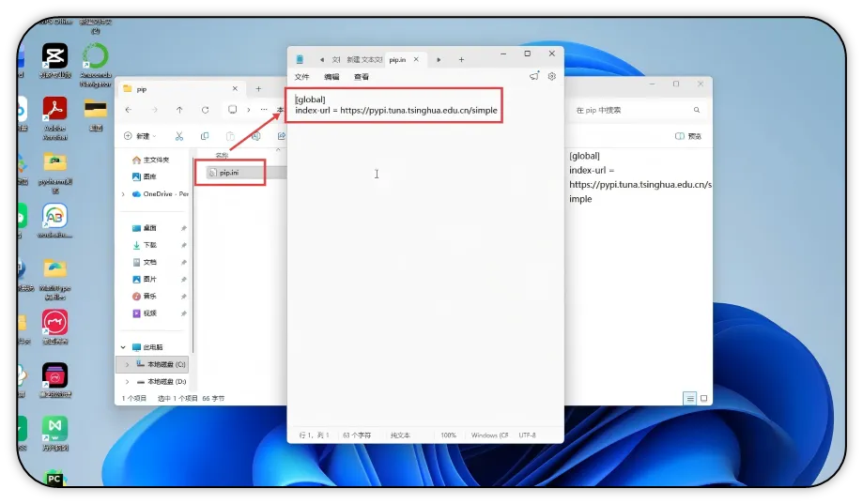Click the Notepad app icon in title bar
The width and height of the screenshot is (863, 504).
click(x=300, y=59)
